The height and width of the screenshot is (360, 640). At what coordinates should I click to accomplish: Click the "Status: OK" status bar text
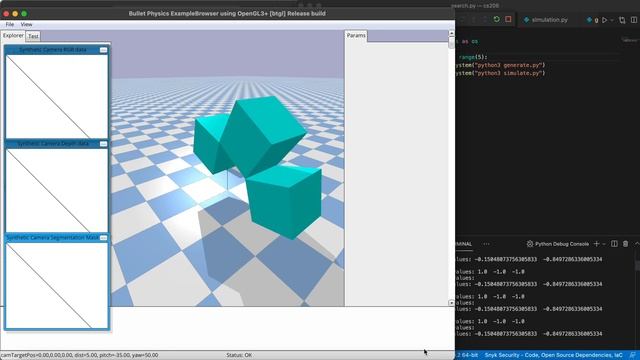pyautogui.click(x=239, y=356)
